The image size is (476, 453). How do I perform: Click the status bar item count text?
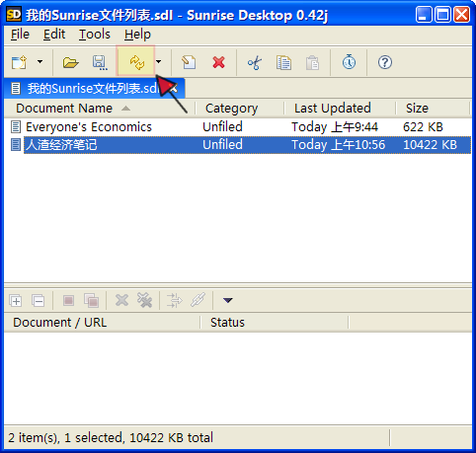click(111, 438)
